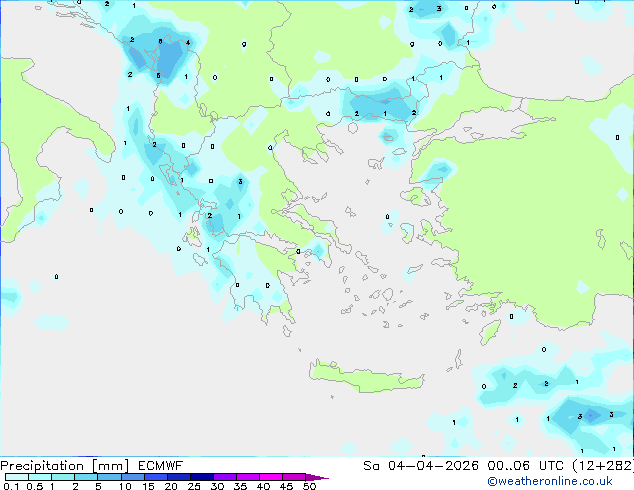This screenshot has height=490, width=634.
Task: Click the 30–35 mm purple legend swatch
Action: (224, 477)
